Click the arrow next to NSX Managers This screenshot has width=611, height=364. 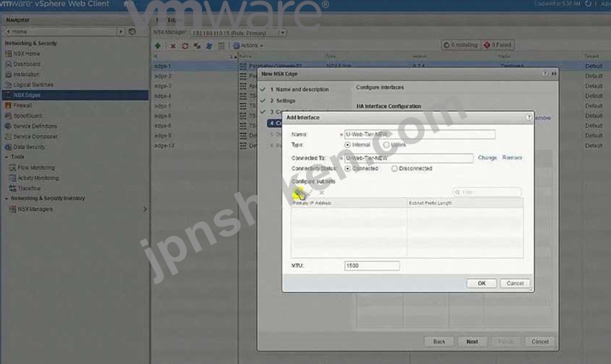[x=145, y=209]
